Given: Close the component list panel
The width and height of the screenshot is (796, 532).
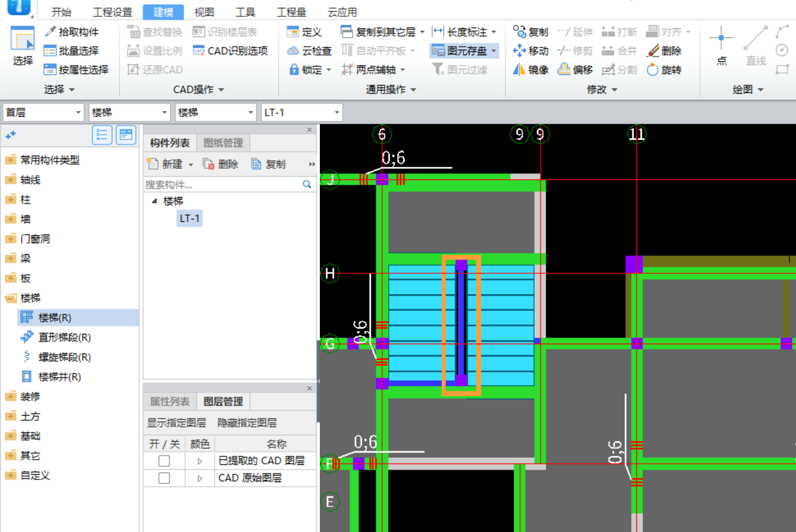Looking at the screenshot, I should click(310, 130).
